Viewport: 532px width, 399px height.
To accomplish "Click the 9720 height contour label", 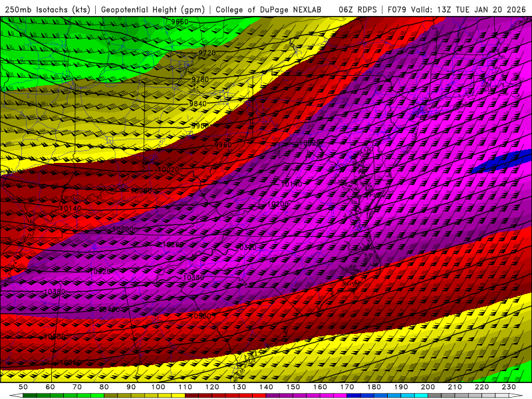I will (x=207, y=53).
